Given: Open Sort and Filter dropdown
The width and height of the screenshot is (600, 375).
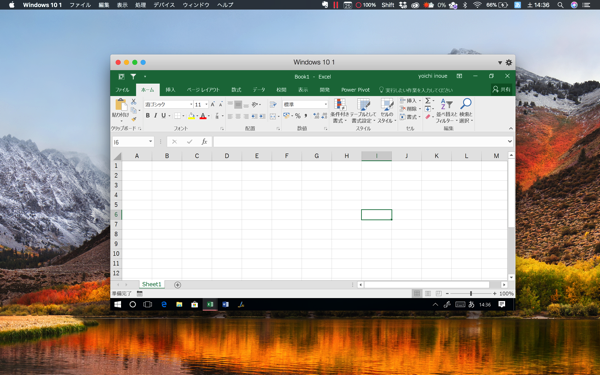Looking at the screenshot, I should (x=447, y=111).
